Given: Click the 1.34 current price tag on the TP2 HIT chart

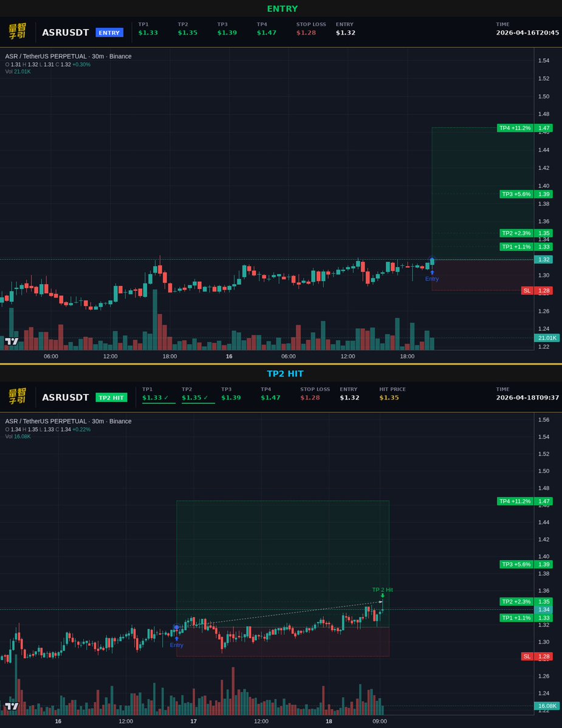Looking at the screenshot, I should coord(543,610).
